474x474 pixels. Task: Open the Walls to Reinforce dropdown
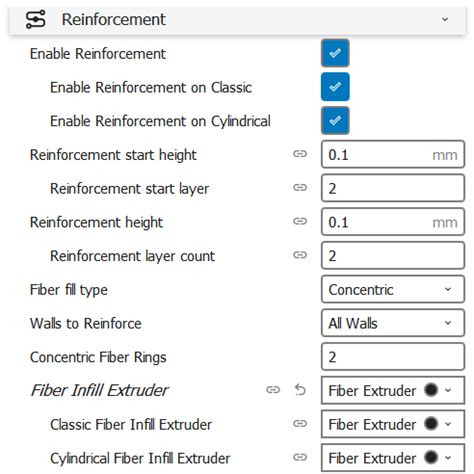coord(393,323)
